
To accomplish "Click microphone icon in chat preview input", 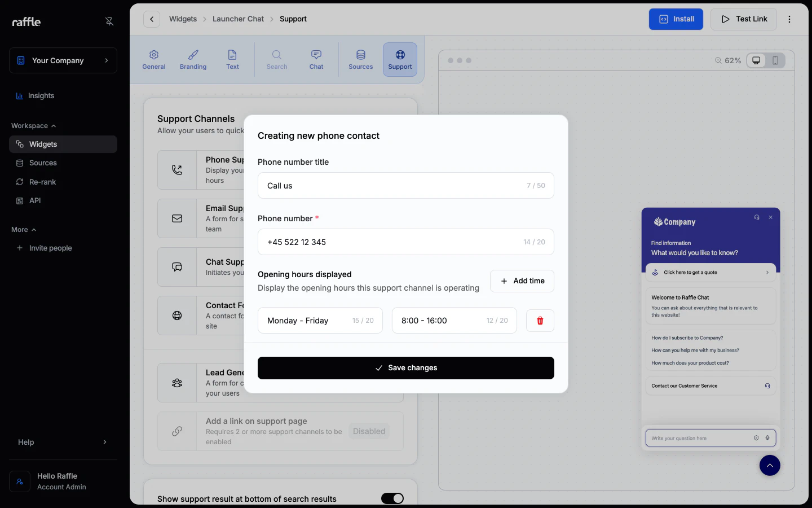I will point(767,438).
